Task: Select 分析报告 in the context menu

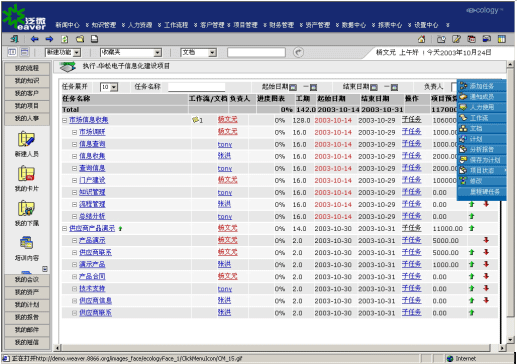Action: (x=482, y=149)
